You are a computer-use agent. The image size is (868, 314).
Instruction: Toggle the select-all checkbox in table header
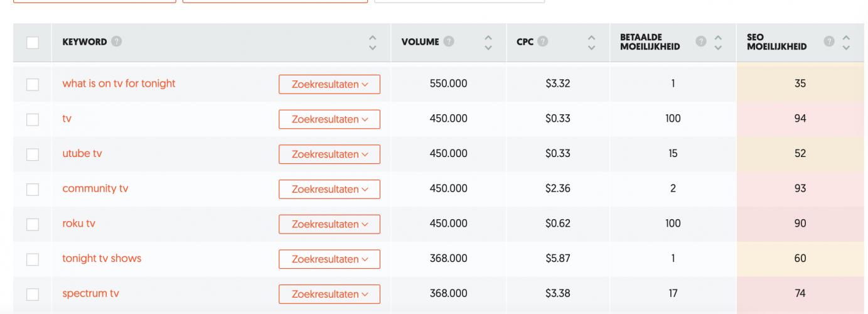click(33, 43)
